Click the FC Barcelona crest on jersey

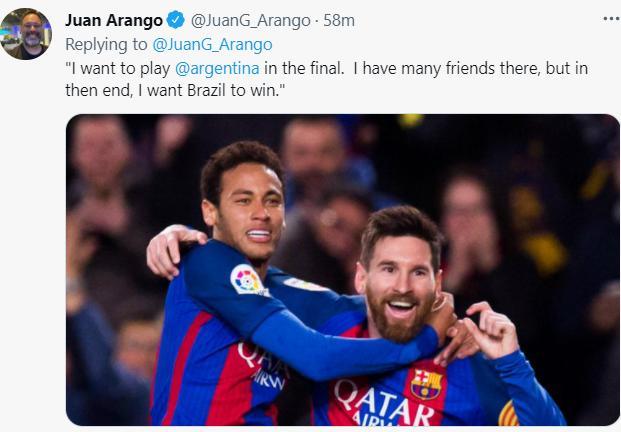(426, 384)
